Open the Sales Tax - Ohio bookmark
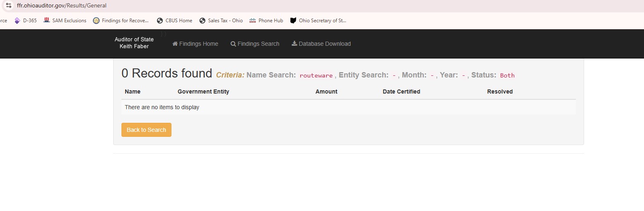The width and height of the screenshot is (644, 211). coord(221,21)
